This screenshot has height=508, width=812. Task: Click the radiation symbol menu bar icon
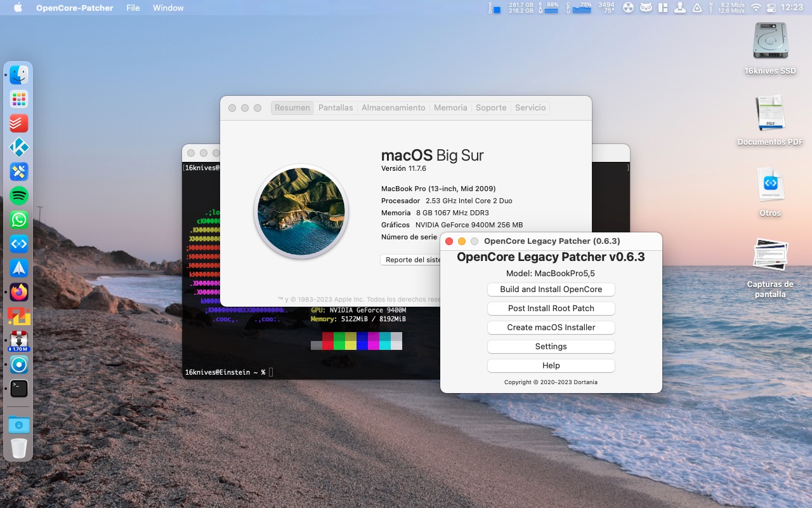628,8
